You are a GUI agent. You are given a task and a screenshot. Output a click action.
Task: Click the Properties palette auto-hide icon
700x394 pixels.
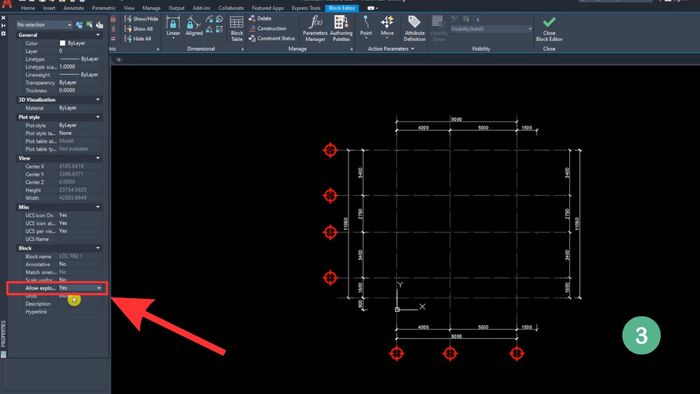[x=3, y=26]
